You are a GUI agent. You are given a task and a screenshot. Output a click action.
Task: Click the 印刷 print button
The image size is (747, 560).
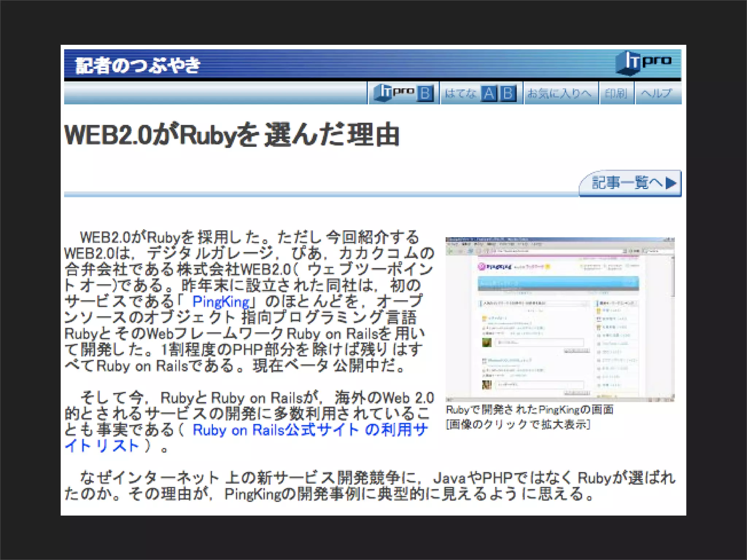coord(616,93)
